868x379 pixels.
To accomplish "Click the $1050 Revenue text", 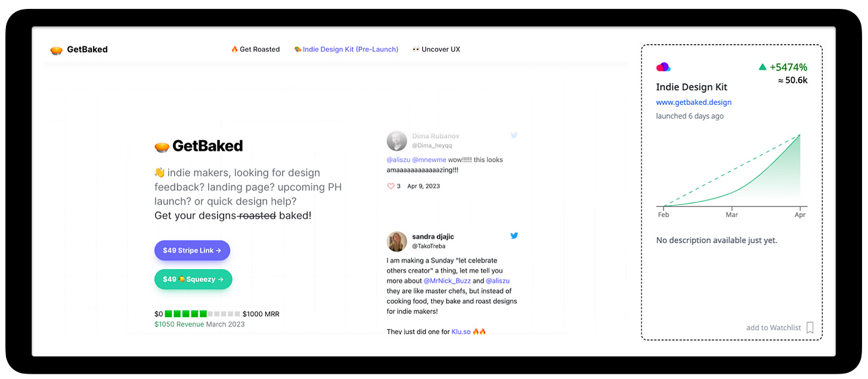I will pyautogui.click(x=179, y=324).
